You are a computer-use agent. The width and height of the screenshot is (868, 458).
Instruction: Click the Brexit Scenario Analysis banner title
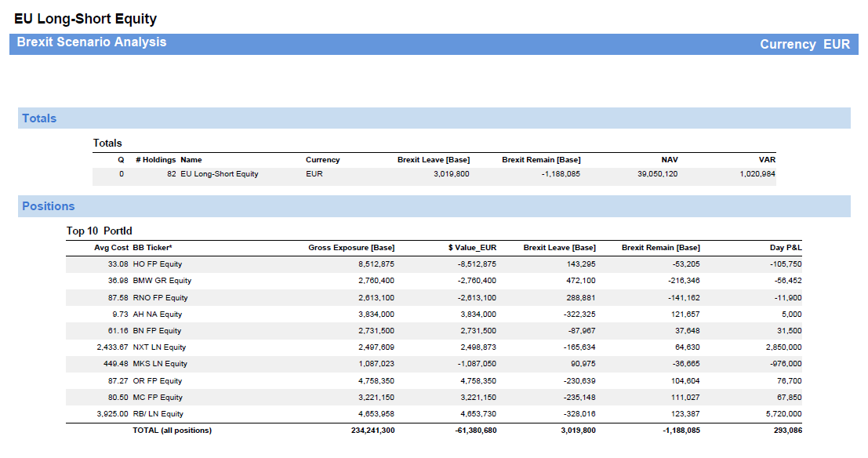click(92, 42)
